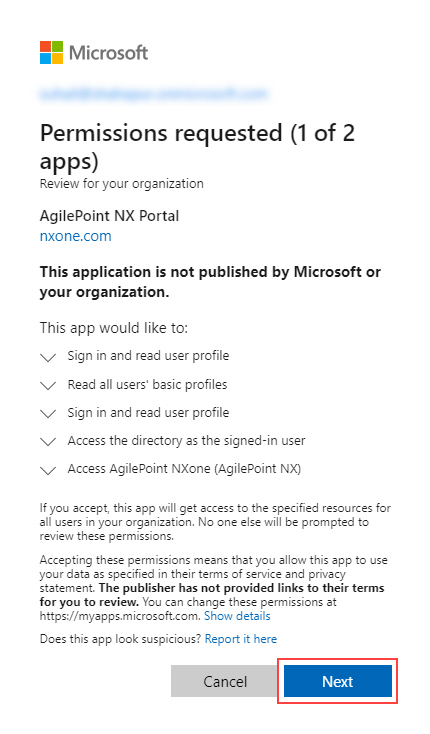This screenshot has height=734, width=430.
Task: Click the blurred account email address
Action: 154,94
